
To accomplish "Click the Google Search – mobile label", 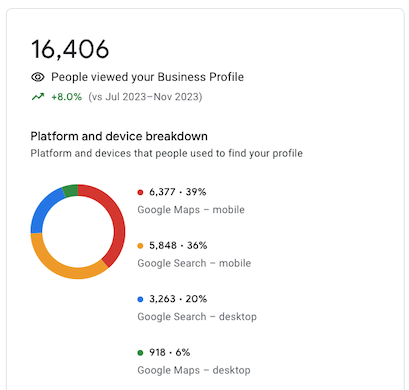I will [x=194, y=263].
